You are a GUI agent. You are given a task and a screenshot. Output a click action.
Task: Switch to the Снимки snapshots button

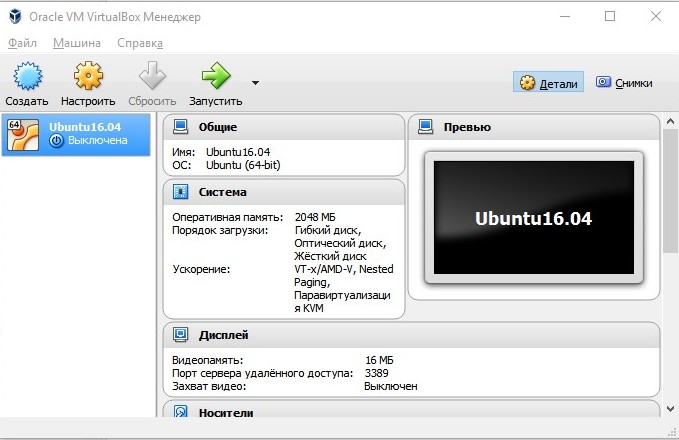[624, 82]
